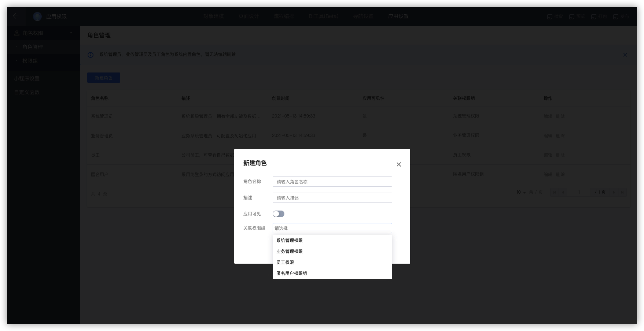
Task: Click the 发布 icon button in the header
Action: coord(621,16)
